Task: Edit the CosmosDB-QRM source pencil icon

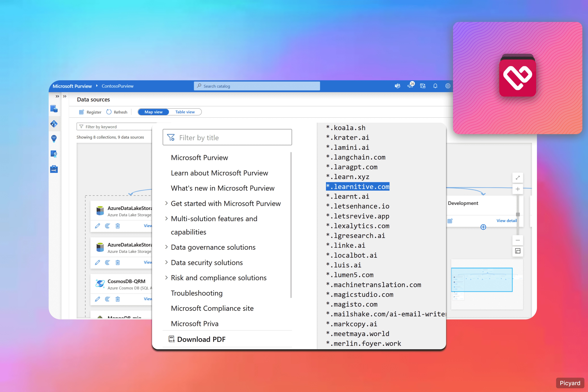Action: click(98, 299)
